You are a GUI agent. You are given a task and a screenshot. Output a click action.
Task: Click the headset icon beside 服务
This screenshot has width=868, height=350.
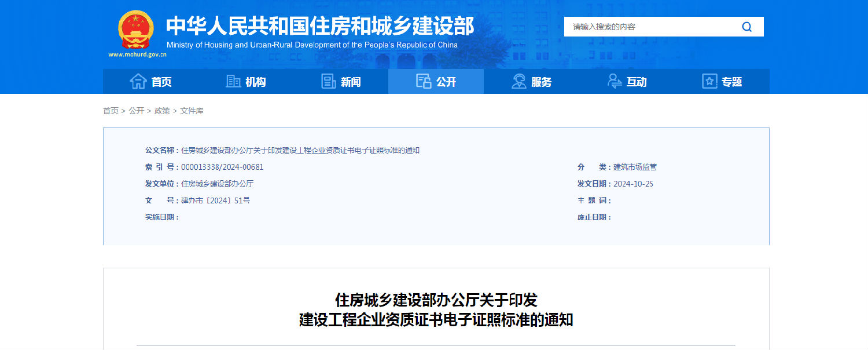(x=518, y=81)
